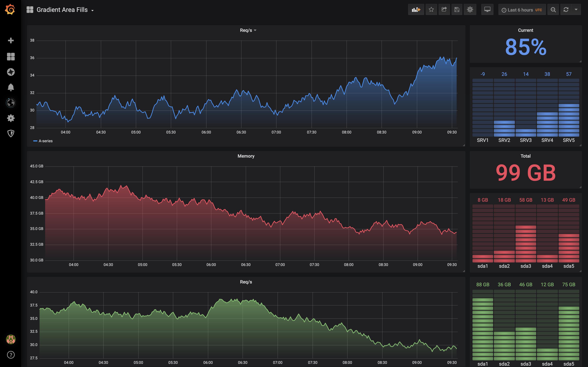The image size is (588, 367).
Task: Click the Grafana logo home icon
Action: (x=10, y=9)
